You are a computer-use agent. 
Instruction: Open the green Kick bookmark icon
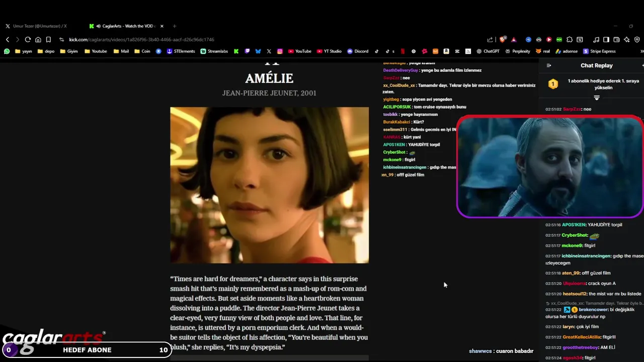236,51
